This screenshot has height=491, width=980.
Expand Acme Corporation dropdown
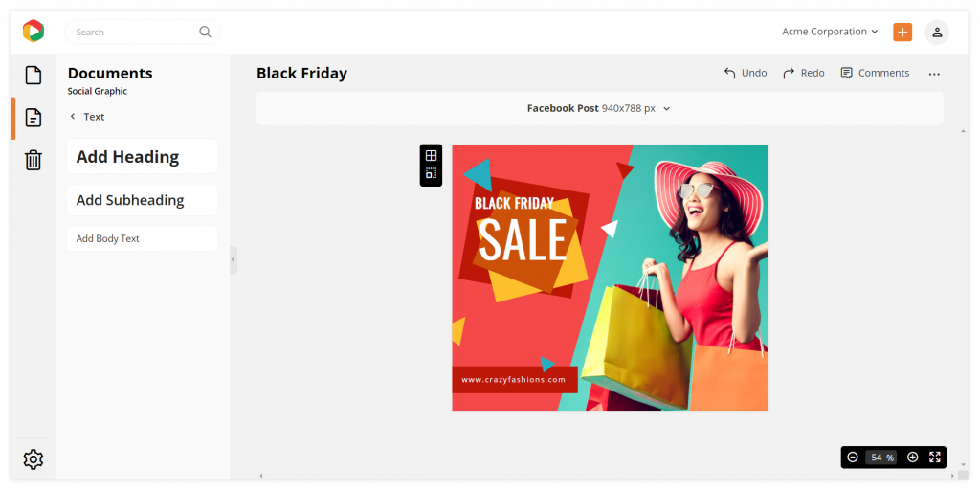coord(830,32)
